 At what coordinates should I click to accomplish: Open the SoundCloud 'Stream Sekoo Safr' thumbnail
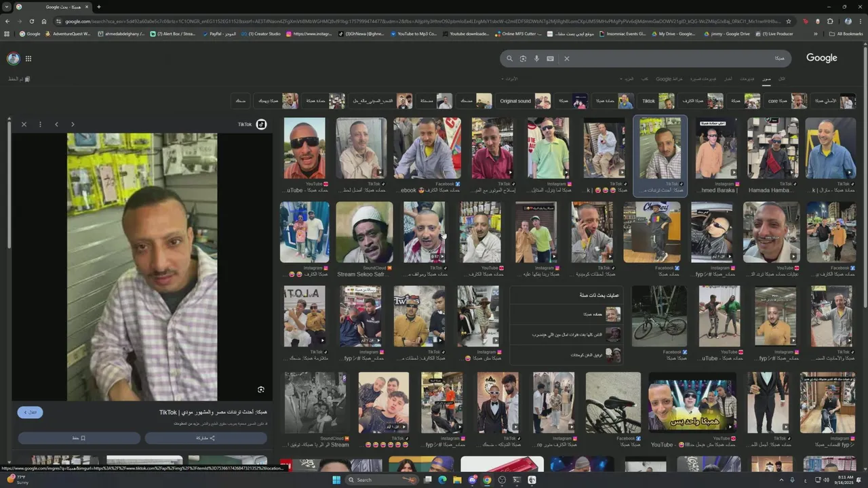click(x=364, y=232)
